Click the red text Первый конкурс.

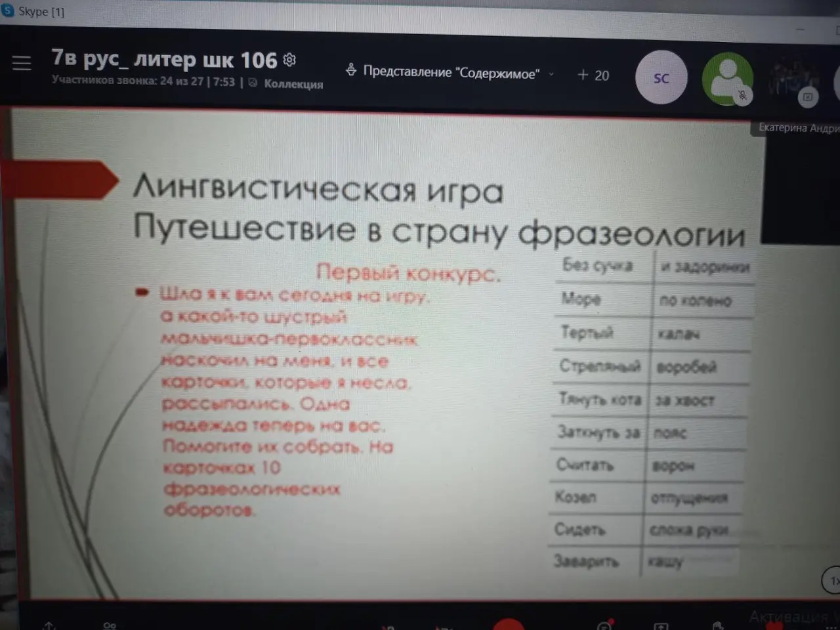coord(408,272)
